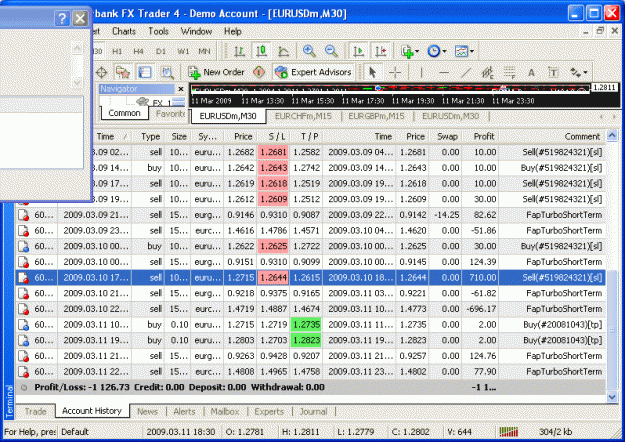Switch chart to line chart style
This screenshot has height=442, width=625.
[283, 51]
